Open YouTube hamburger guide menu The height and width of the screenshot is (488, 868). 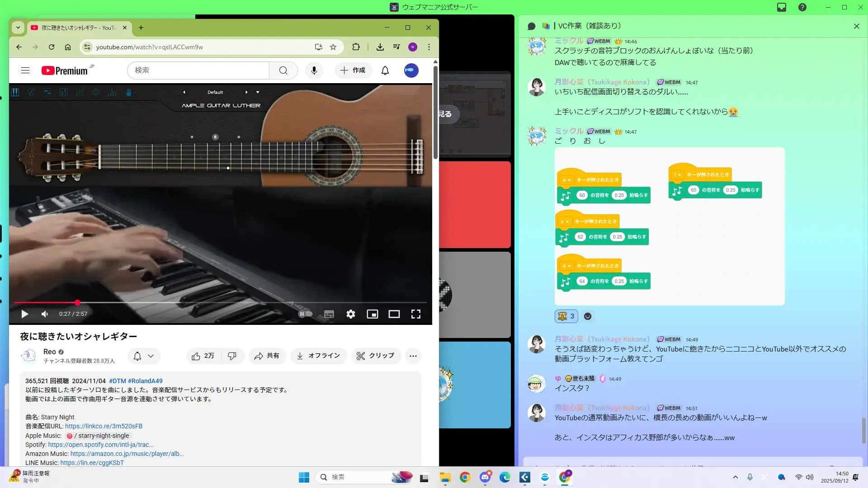point(25,70)
